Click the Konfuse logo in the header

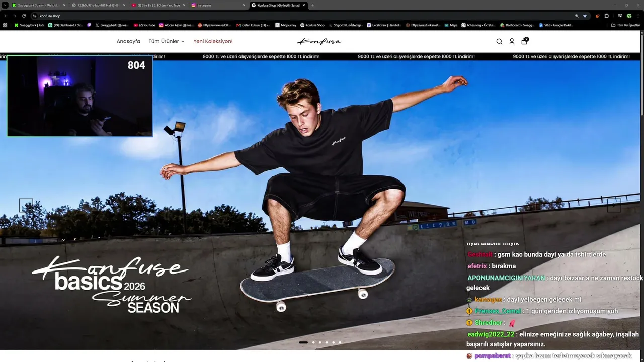click(319, 41)
